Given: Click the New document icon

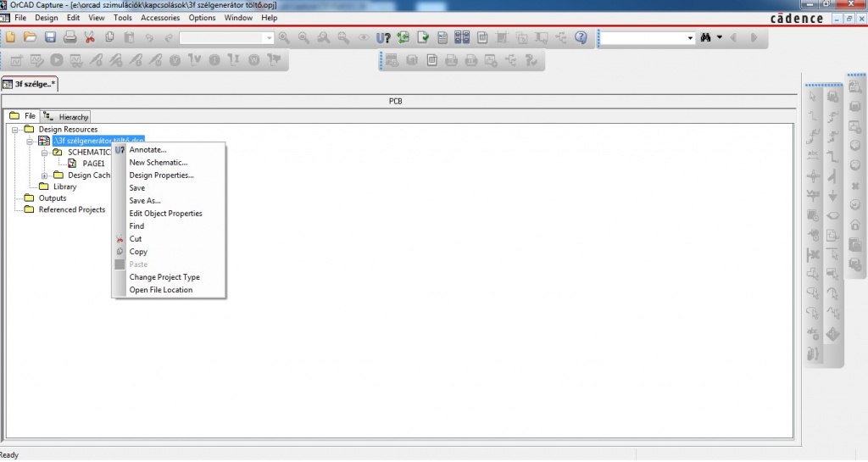Looking at the screenshot, I should click(10, 37).
